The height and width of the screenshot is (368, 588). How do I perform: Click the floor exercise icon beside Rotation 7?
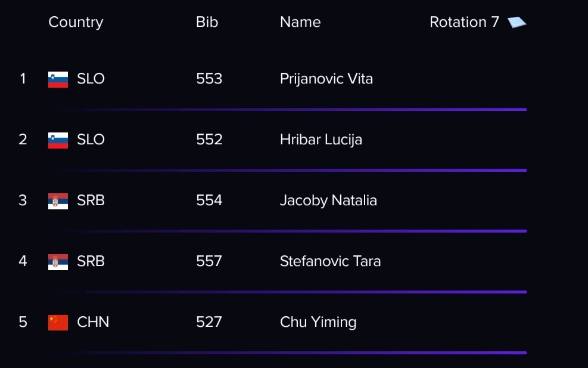pos(517,23)
